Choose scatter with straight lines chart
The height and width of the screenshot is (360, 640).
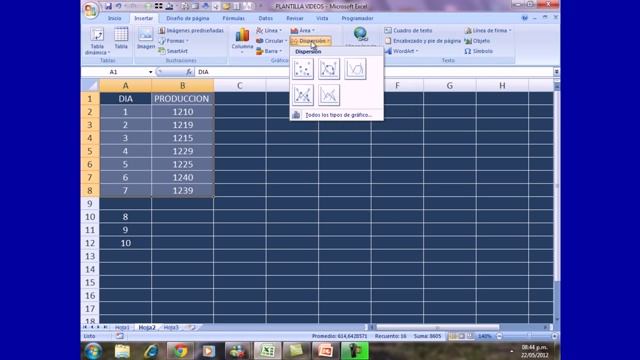[x=329, y=95]
